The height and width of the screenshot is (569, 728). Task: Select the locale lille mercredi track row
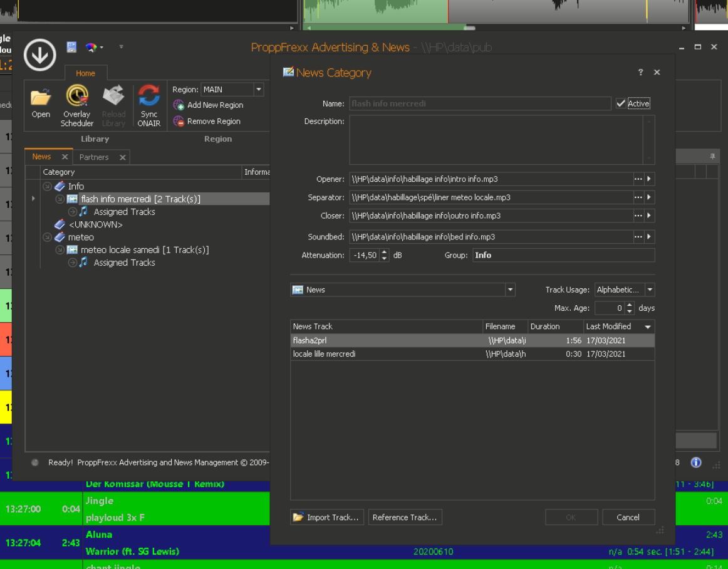point(376,354)
